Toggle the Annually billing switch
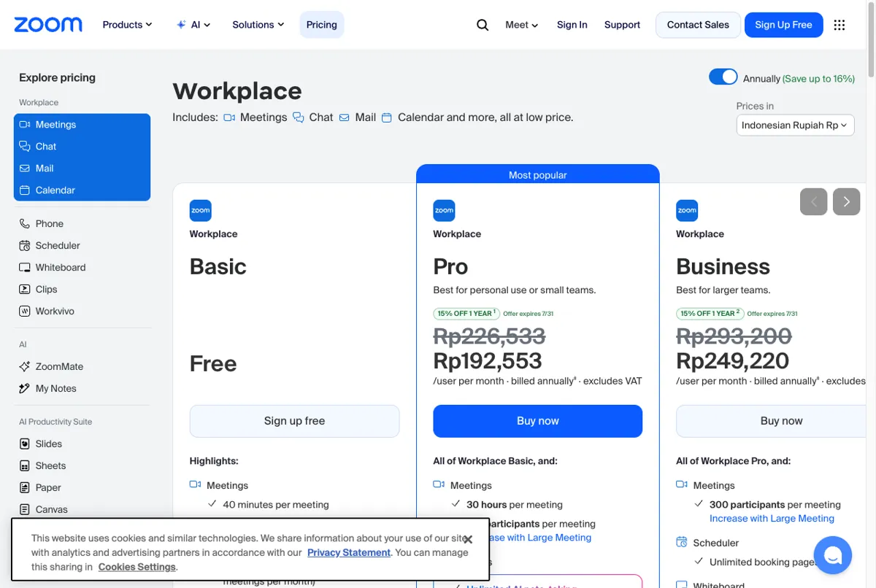Image resolution: width=876 pixels, height=588 pixels. (x=723, y=77)
